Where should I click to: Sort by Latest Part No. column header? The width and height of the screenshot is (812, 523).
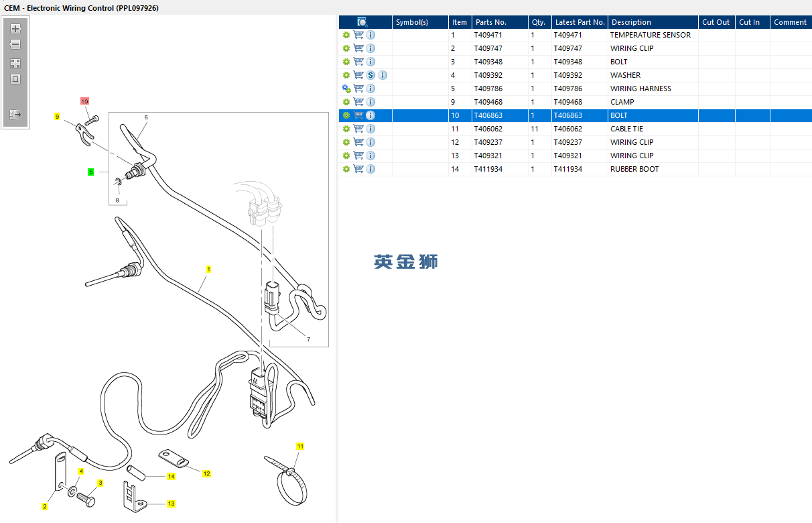point(580,22)
